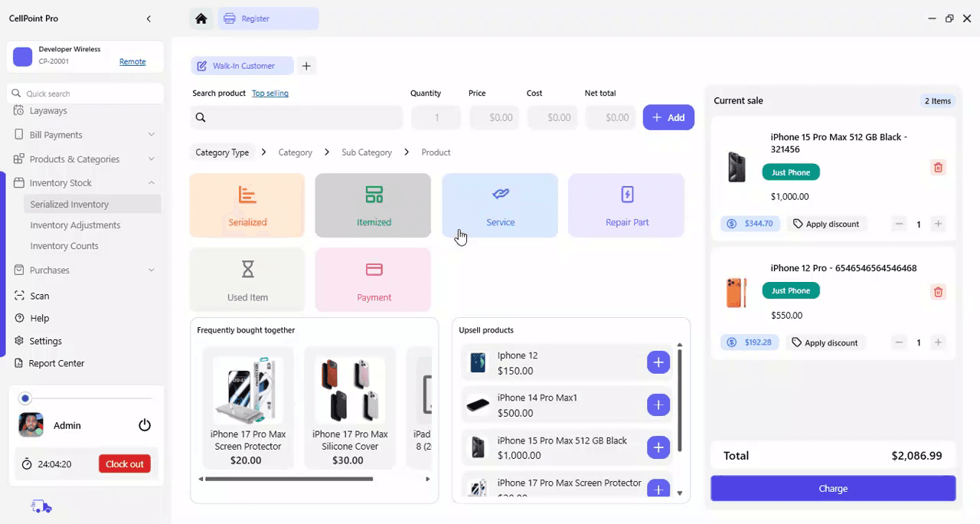
Task: Apply discount to iPhone 12 Pro
Action: [x=825, y=342]
